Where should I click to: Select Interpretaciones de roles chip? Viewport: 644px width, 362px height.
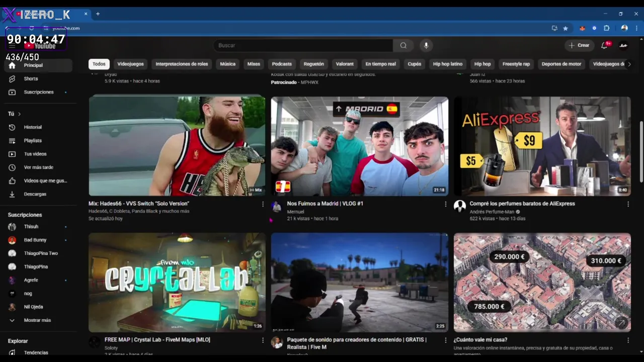[182, 64]
